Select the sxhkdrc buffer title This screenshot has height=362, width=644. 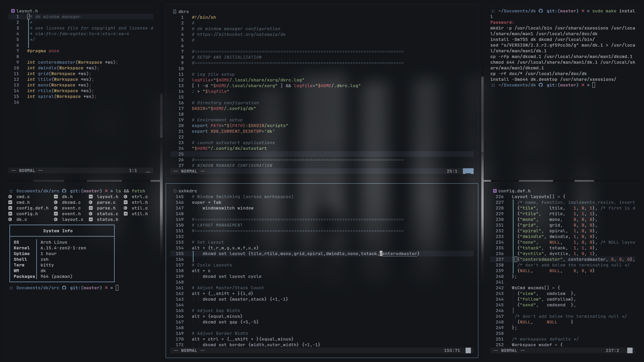(187, 191)
